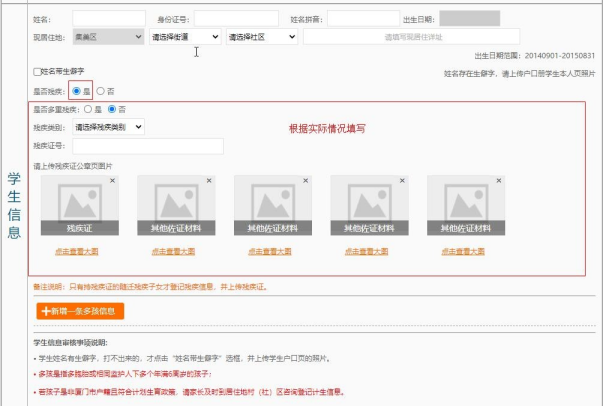Viewport: 604px width, 406px height.
Task: Click the 新增一条多孩信息 button
Action: pos(80,311)
